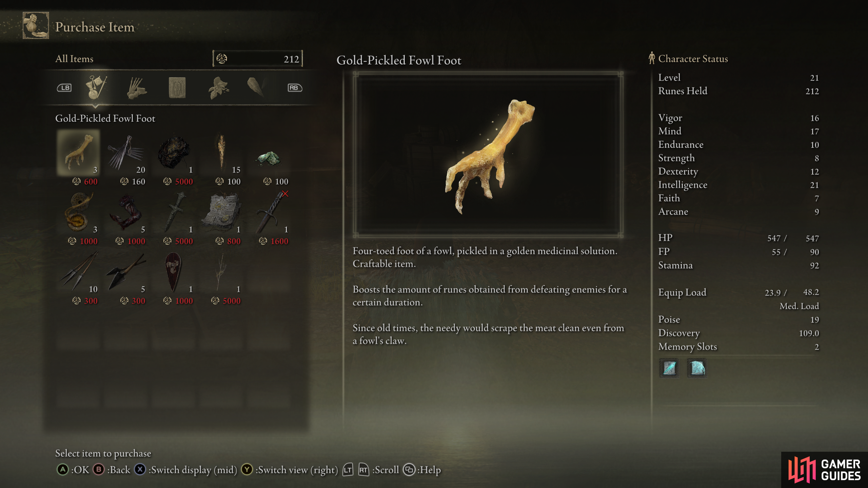Click the Y Switch view (right) prompt
Screen dimensions: 868x488
coord(290,470)
